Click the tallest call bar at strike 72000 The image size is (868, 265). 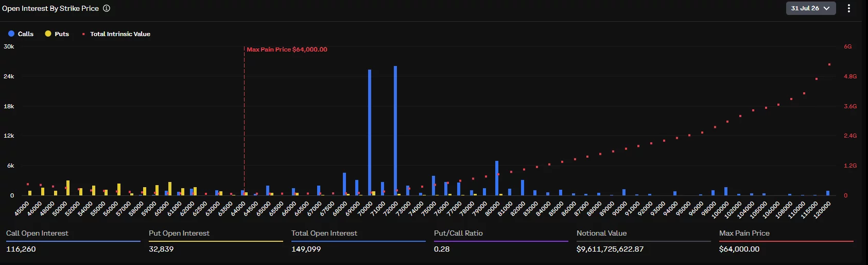pyautogui.click(x=395, y=130)
